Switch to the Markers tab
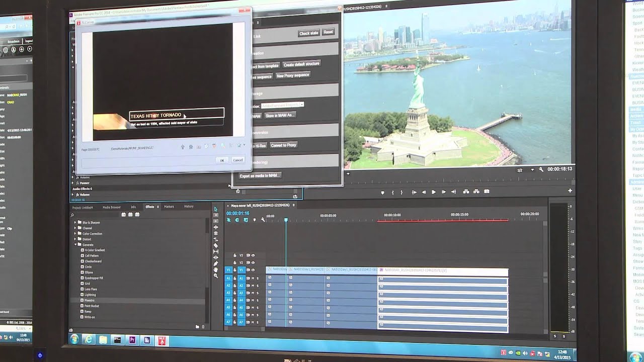644x362 pixels. pyautogui.click(x=169, y=207)
